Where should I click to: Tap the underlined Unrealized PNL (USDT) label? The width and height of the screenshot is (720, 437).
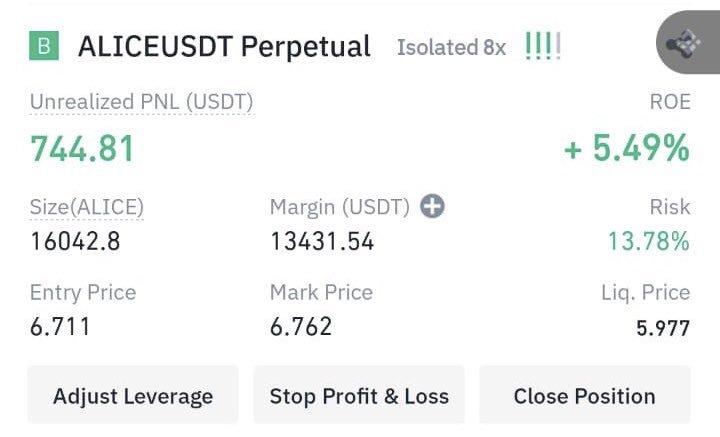click(x=141, y=101)
